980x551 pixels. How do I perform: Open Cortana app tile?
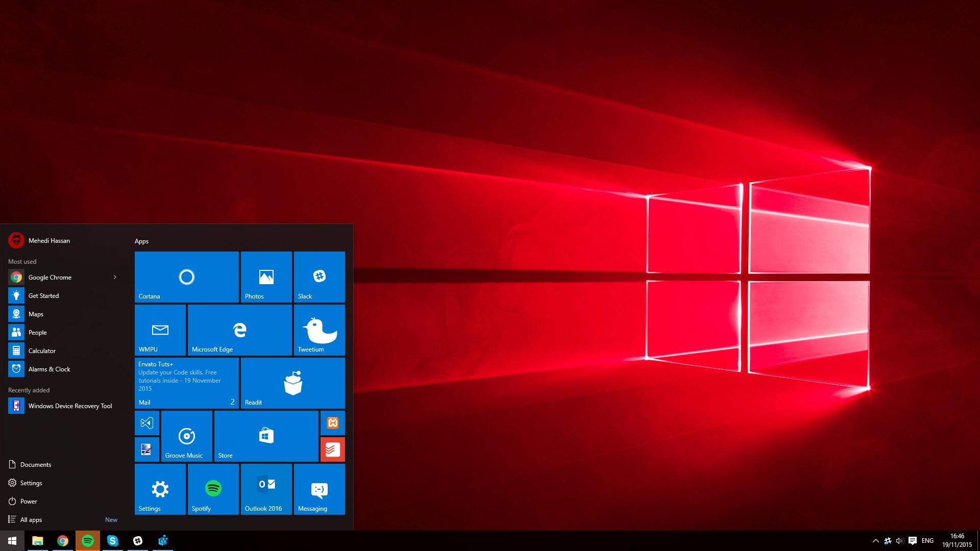pos(187,276)
